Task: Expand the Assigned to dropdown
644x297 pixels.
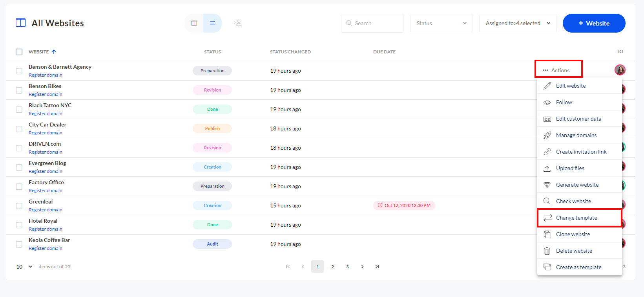Action: point(517,23)
